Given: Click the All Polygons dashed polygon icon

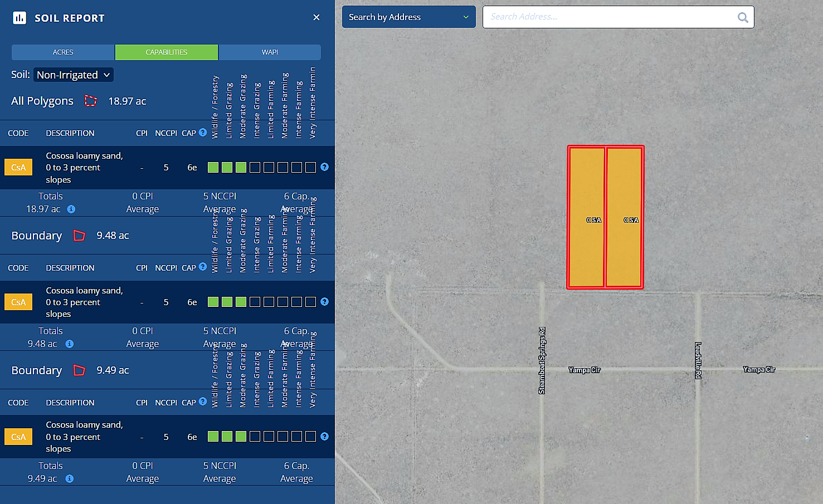Looking at the screenshot, I should pos(90,101).
